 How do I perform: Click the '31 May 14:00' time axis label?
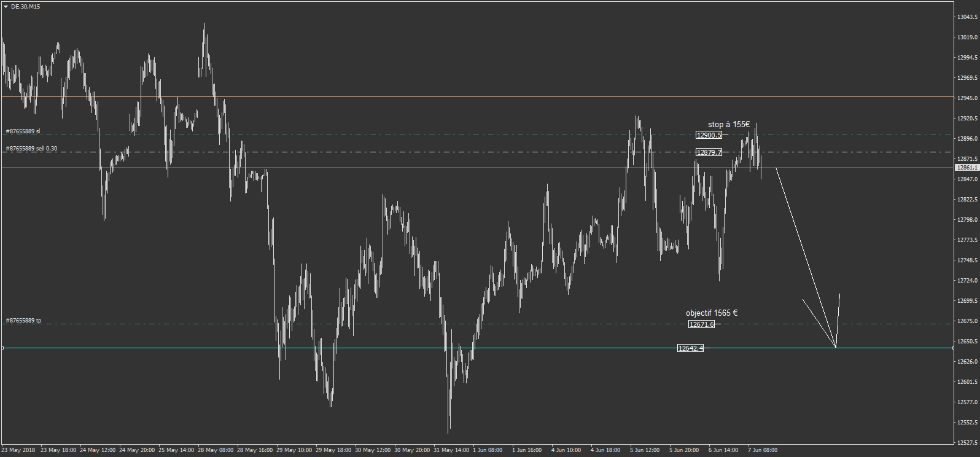pyautogui.click(x=451, y=450)
